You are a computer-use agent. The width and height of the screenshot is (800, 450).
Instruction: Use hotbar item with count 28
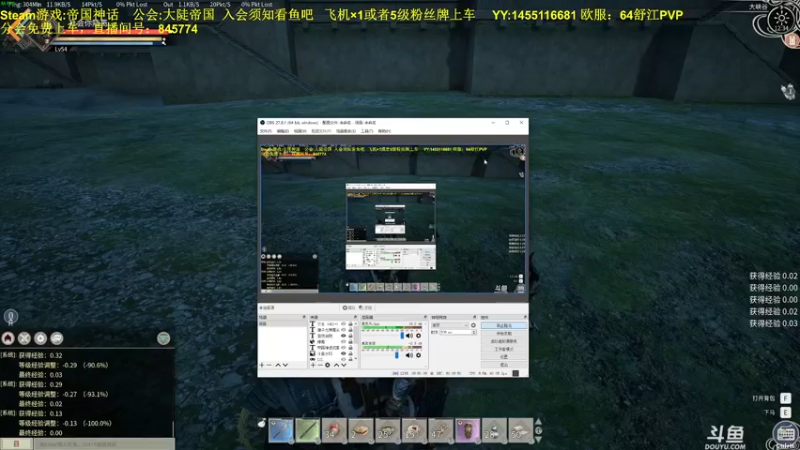[x=494, y=430]
